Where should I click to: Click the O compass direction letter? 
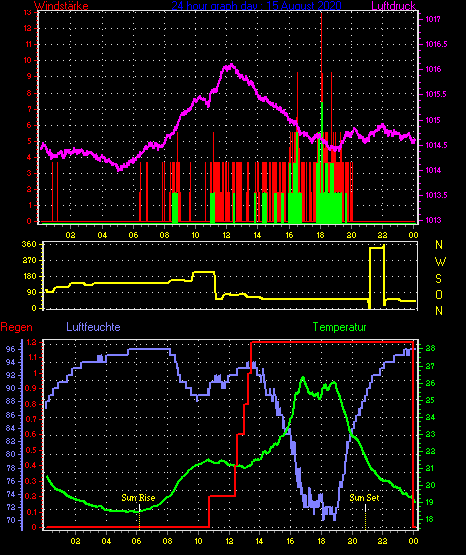click(439, 294)
